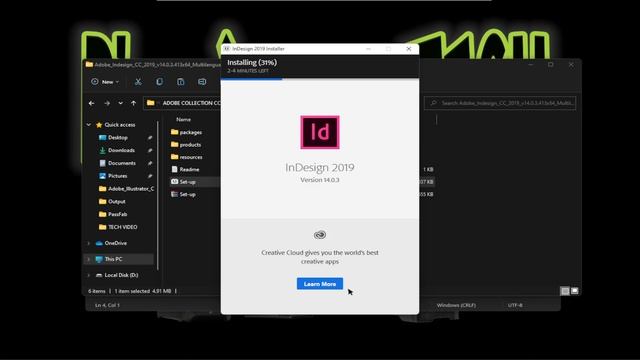Click the New button in File Explorer

105,82
